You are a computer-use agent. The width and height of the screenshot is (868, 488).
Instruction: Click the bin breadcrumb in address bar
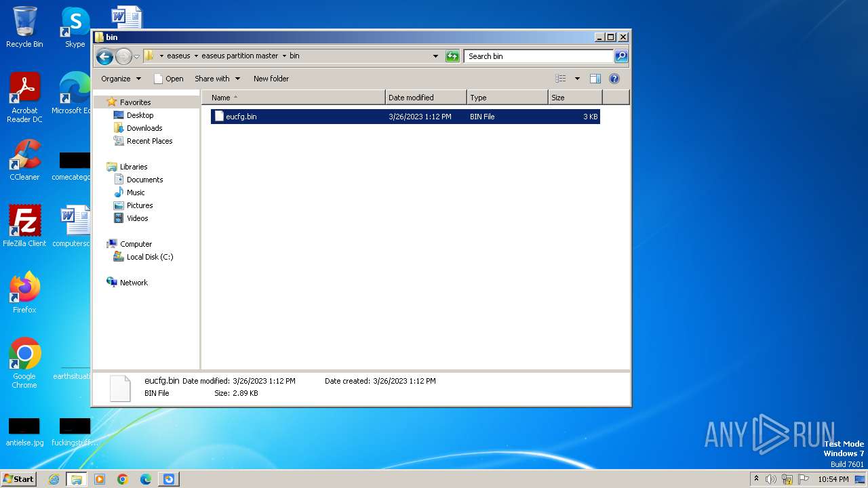[294, 56]
